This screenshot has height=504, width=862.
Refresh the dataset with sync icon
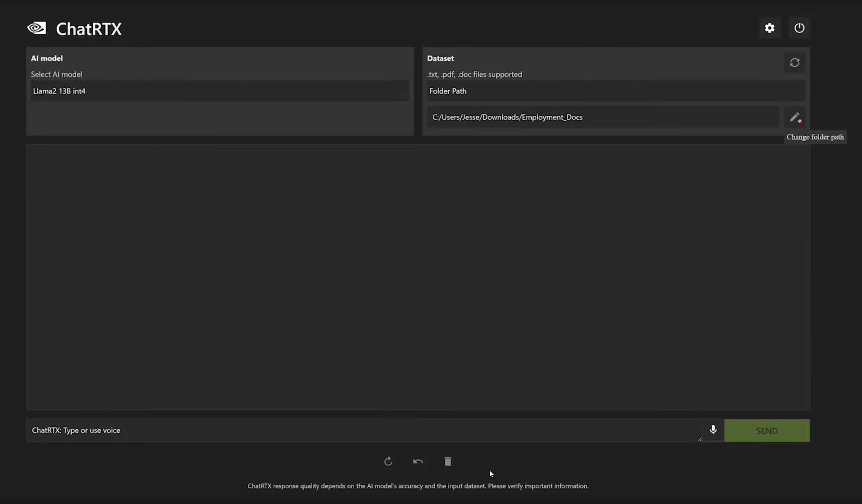pyautogui.click(x=794, y=63)
